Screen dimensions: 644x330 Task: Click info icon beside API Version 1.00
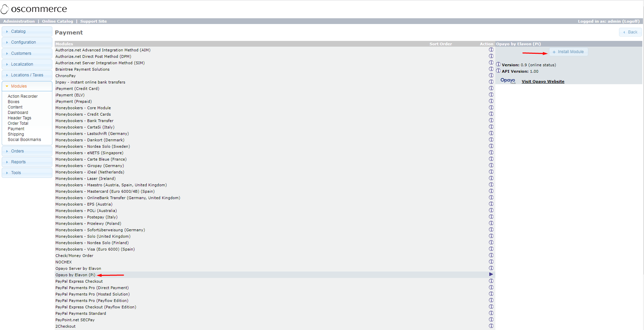tap(498, 71)
